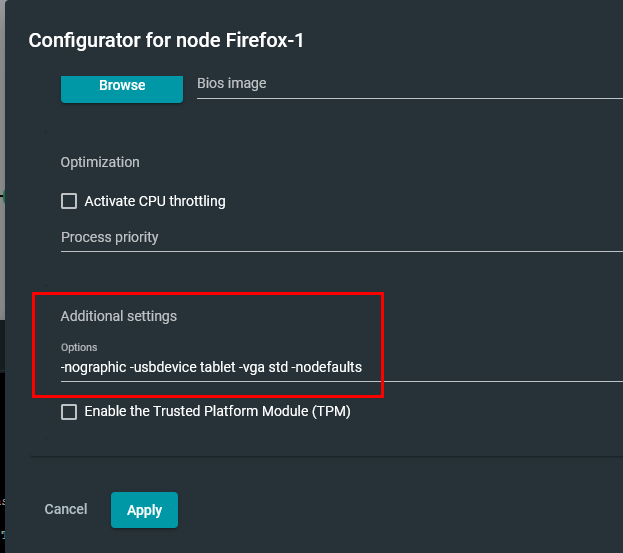Enable the Activate CPU throttling checkbox
The image size is (623, 553).
pyautogui.click(x=69, y=201)
